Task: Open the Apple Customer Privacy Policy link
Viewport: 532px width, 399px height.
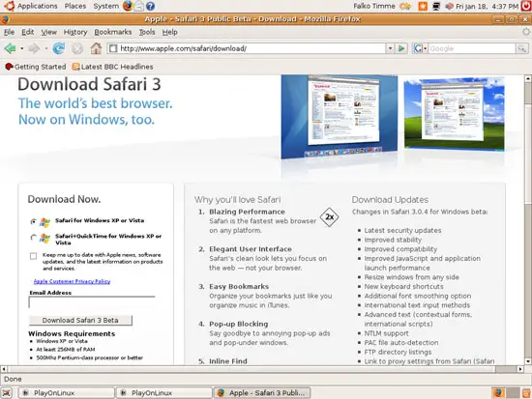Action: [x=72, y=281]
